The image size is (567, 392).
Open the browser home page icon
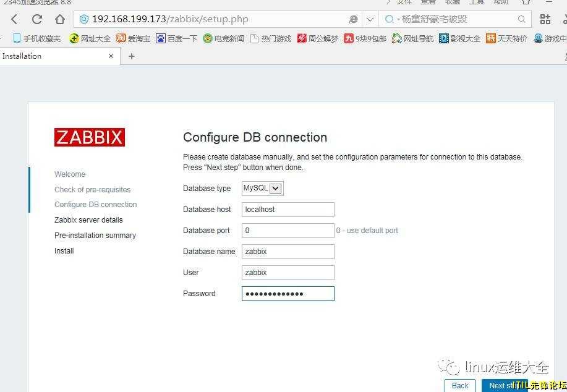(x=60, y=19)
